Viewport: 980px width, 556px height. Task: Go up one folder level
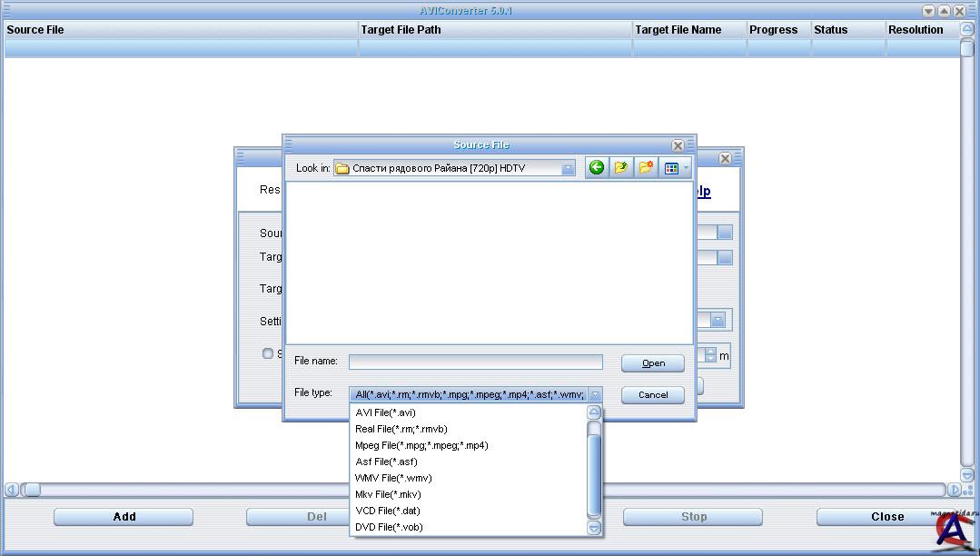(621, 168)
